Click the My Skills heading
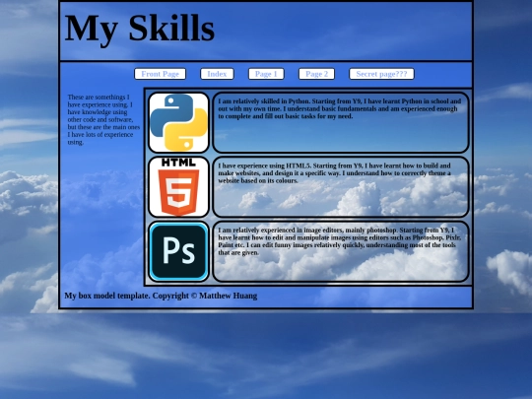 [x=139, y=29]
